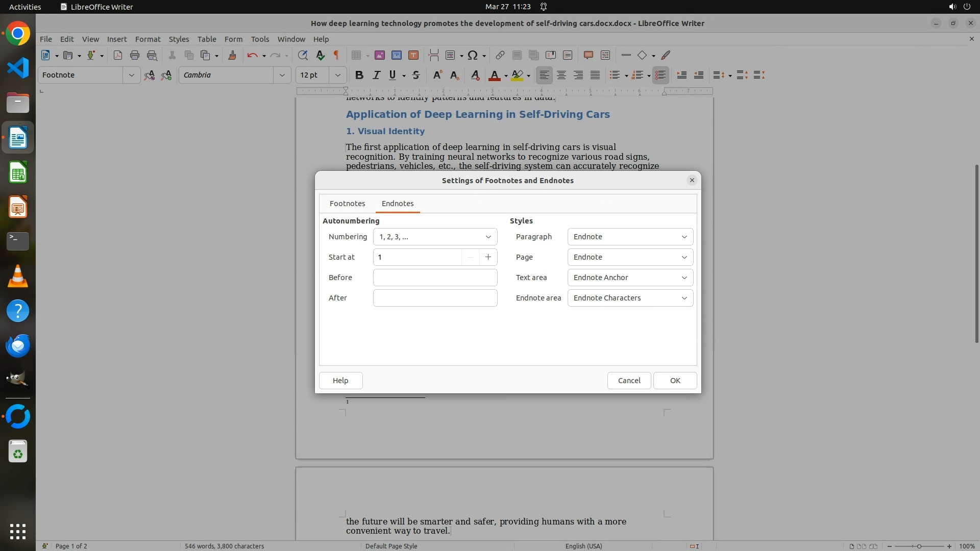Toggle center alignment in toolbar

pyautogui.click(x=561, y=75)
